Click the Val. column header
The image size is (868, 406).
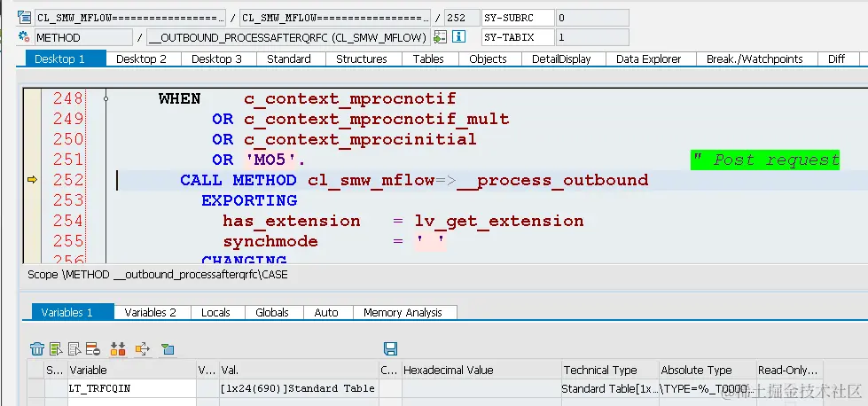pyautogui.click(x=299, y=370)
